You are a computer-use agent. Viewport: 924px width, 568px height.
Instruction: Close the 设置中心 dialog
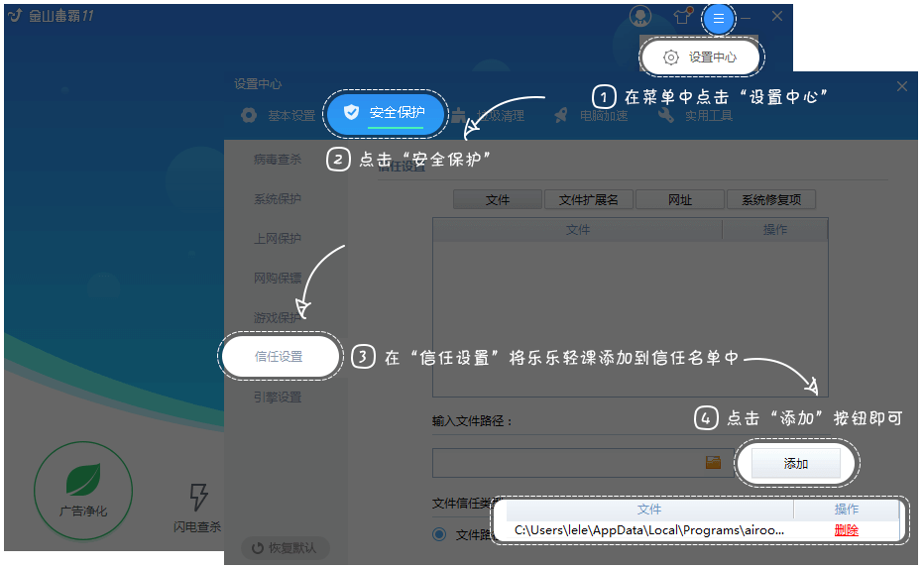(x=901, y=86)
